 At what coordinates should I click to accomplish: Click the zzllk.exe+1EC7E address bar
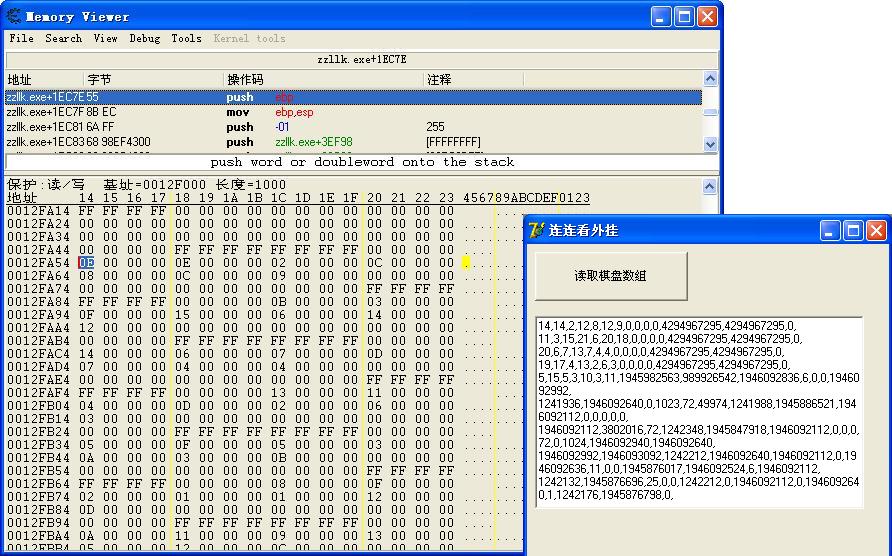click(x=362, y=60)
